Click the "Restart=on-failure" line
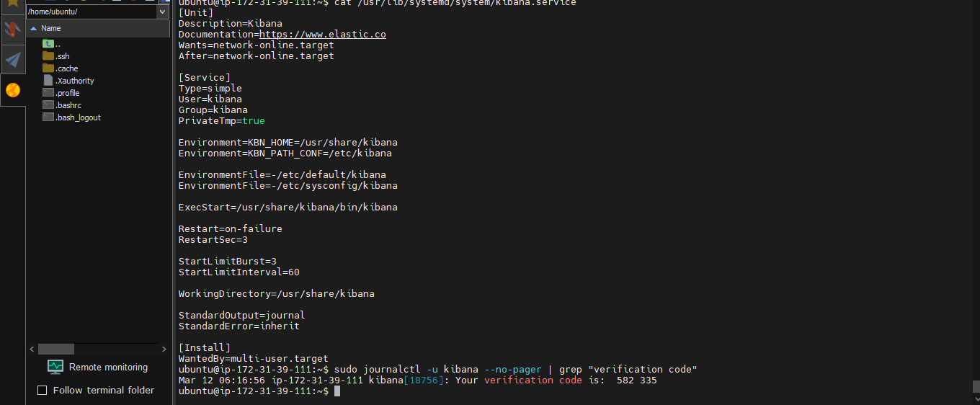Viewport: 980px width, 405px height. coord(231,228)
